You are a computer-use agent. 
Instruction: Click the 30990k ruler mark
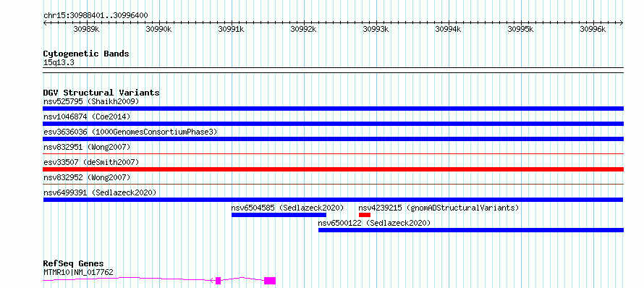point(159,29)
